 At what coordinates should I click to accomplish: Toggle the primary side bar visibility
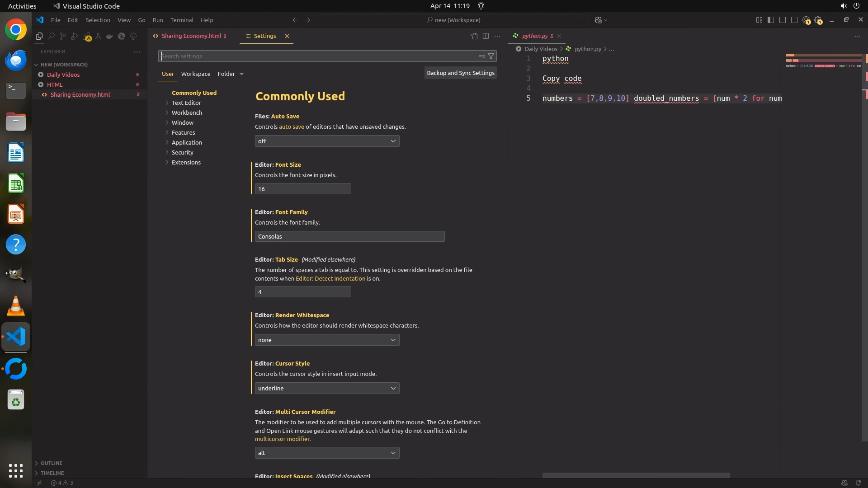pos(771,20)
